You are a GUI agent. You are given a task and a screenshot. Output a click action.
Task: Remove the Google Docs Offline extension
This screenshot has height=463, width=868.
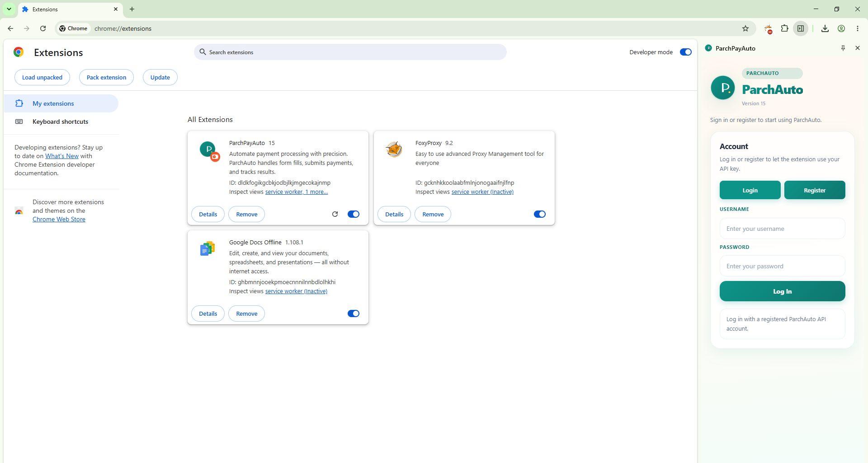tap(247, 313)
